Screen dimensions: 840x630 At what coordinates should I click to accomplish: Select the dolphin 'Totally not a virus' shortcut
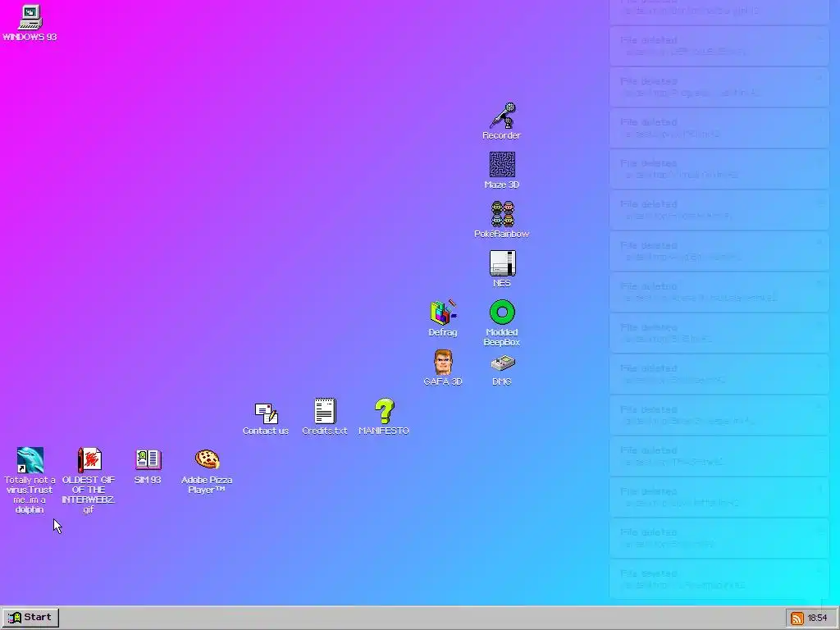tap(30, 460)
